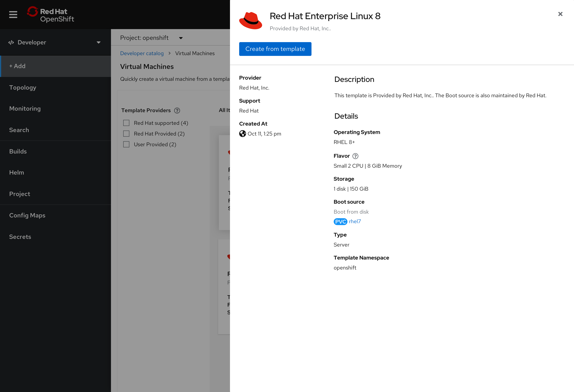Open Project in the sidebar
The height and width of the screenshot is (392, 574).
point(55,194)
